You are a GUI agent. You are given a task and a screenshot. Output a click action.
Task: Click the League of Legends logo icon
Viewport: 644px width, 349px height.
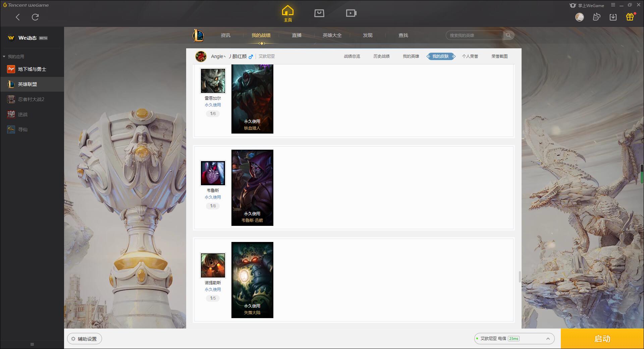(198, 35)
